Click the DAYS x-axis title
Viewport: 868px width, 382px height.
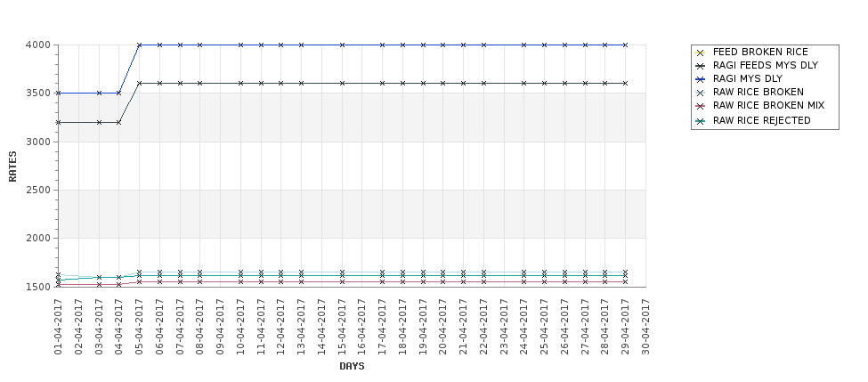coord(352,366)
